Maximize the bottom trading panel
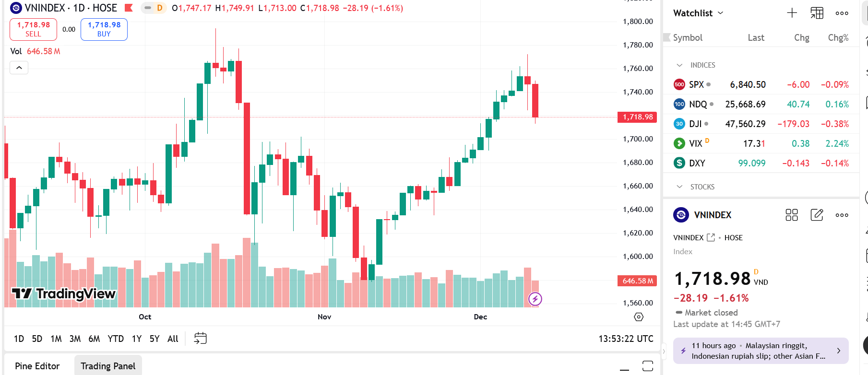Screen dimensions: 868x375 coord(648,366)
